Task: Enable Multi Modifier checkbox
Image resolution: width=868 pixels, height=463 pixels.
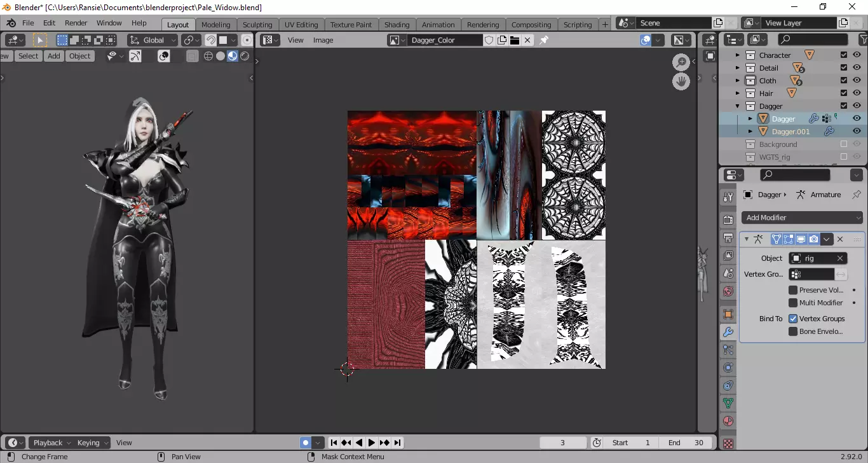Action: (793, 303)
